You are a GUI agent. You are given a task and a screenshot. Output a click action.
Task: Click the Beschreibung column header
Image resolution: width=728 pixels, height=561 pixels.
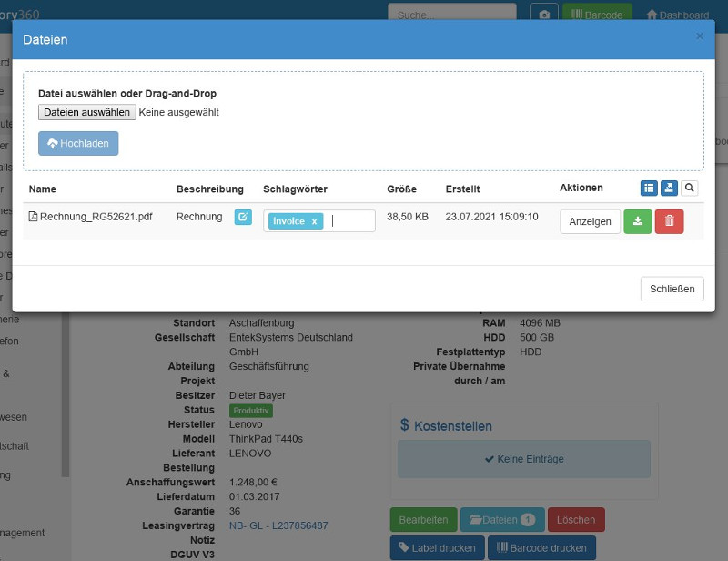click(x=209, y=189)
